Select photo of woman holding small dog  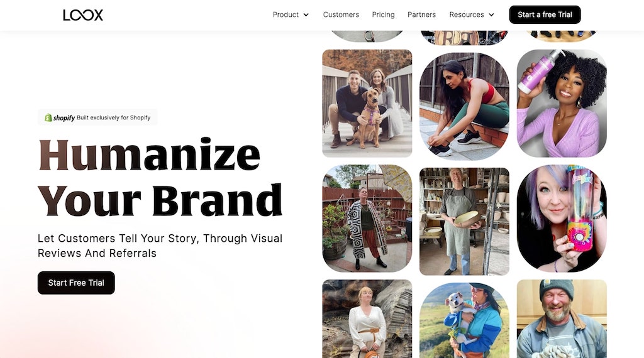click(464, 320)
